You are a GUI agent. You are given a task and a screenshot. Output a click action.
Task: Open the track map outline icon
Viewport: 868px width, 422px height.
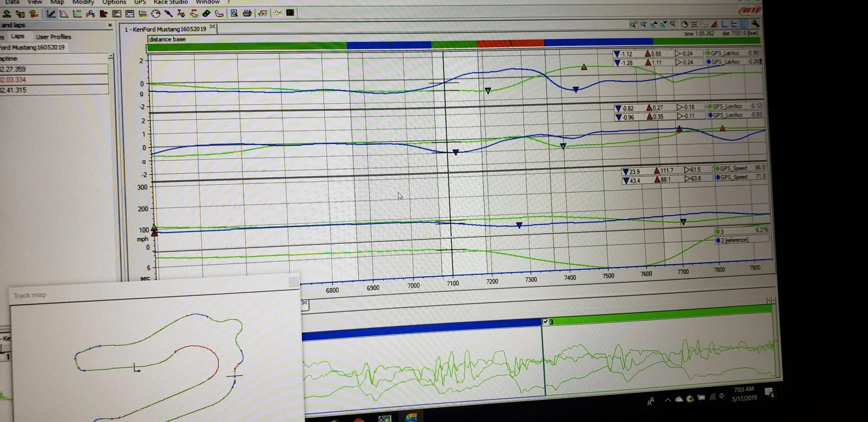(x=219, y=13)
